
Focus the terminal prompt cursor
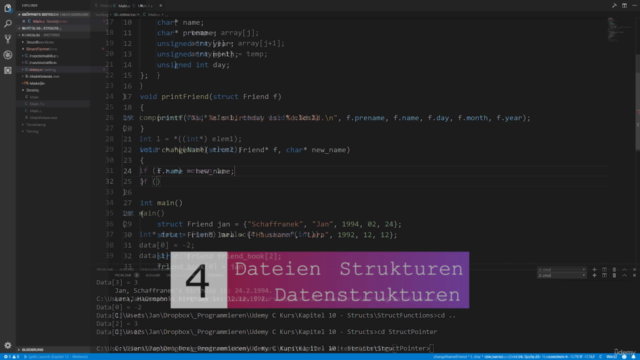[431, 348]
